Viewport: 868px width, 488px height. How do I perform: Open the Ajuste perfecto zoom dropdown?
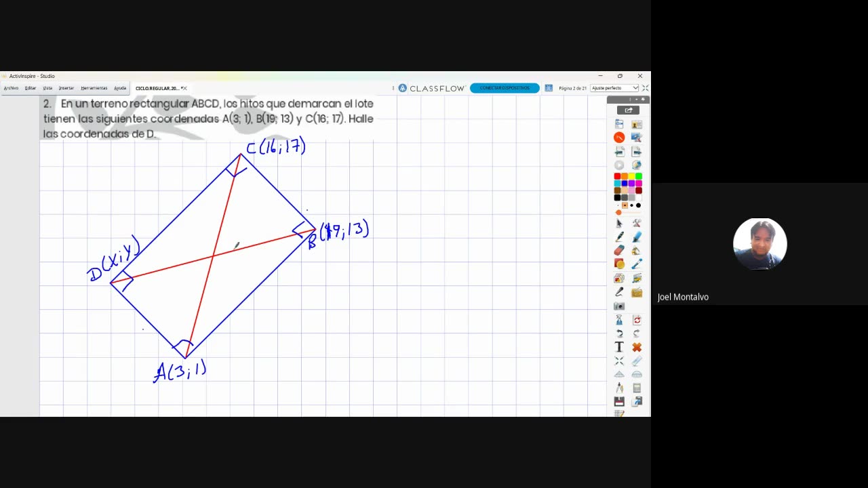[614, 88]
